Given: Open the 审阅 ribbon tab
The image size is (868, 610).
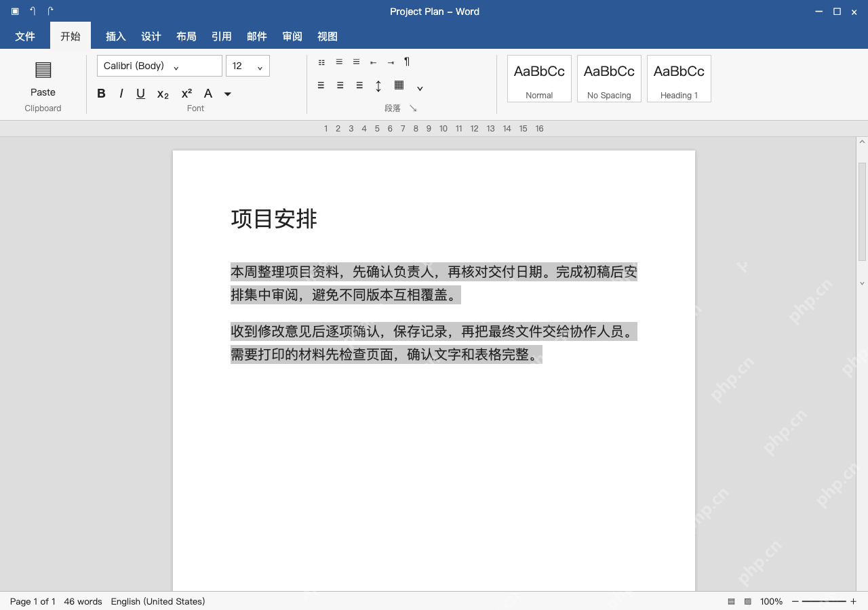Looking at the screenshot, I should [x=292, y=37].
